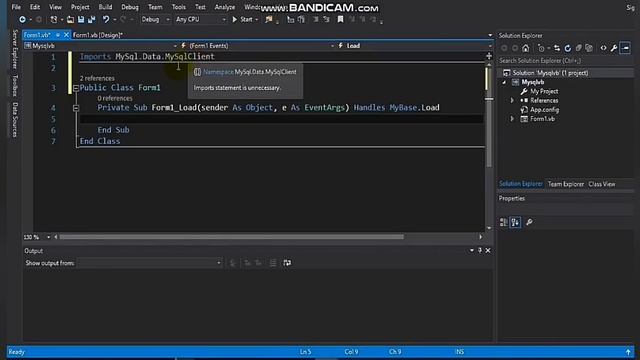The height and width of the screenshot is (360, 640).
Task: Expand the Form1.vb node
Action: pos(512,119)
